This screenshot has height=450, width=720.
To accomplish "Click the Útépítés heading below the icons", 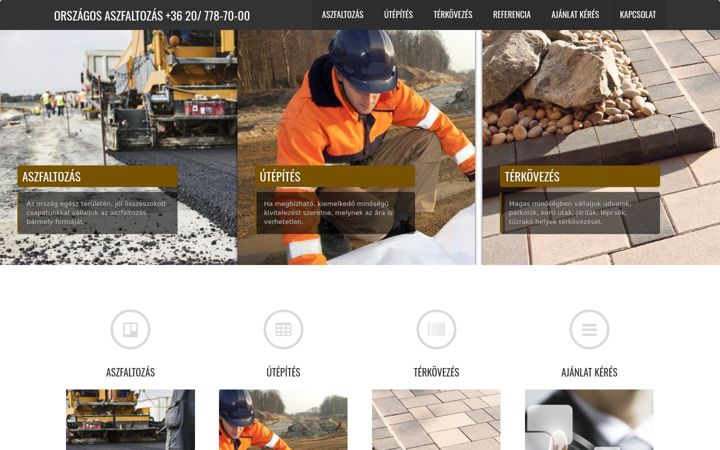I will [283, 372].
